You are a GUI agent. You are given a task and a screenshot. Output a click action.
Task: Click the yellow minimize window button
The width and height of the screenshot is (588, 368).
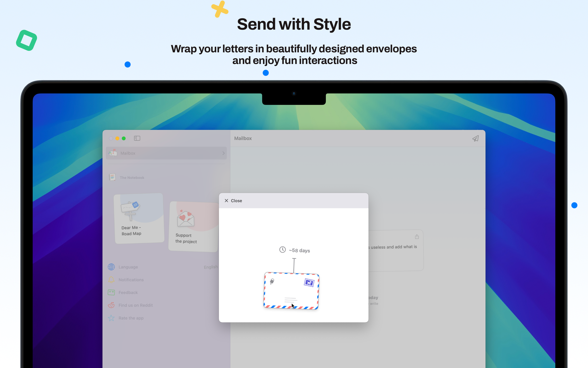[x=117, y=138]
